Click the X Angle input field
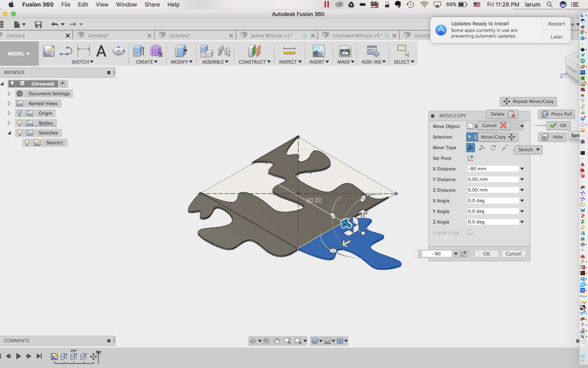588x368 pixels. [493, 201]
